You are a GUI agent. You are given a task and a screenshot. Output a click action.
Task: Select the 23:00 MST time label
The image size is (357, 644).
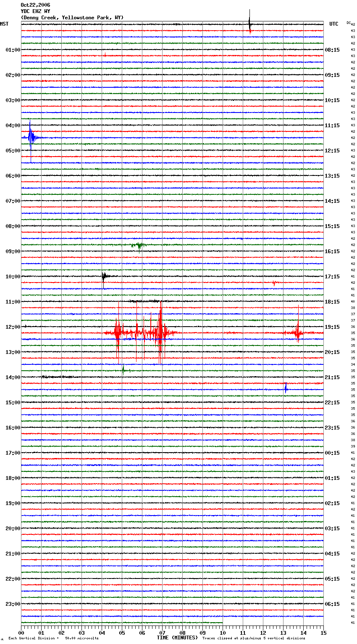(13, 604)
